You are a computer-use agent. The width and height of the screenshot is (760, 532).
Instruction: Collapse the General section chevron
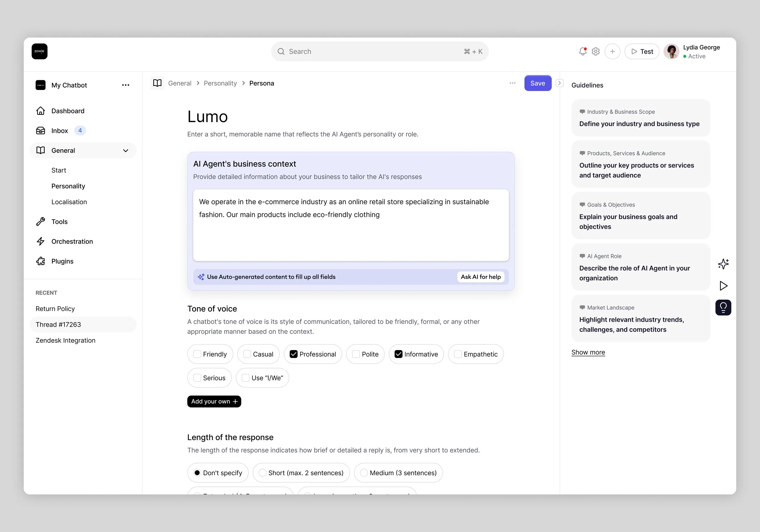[126, 150]
